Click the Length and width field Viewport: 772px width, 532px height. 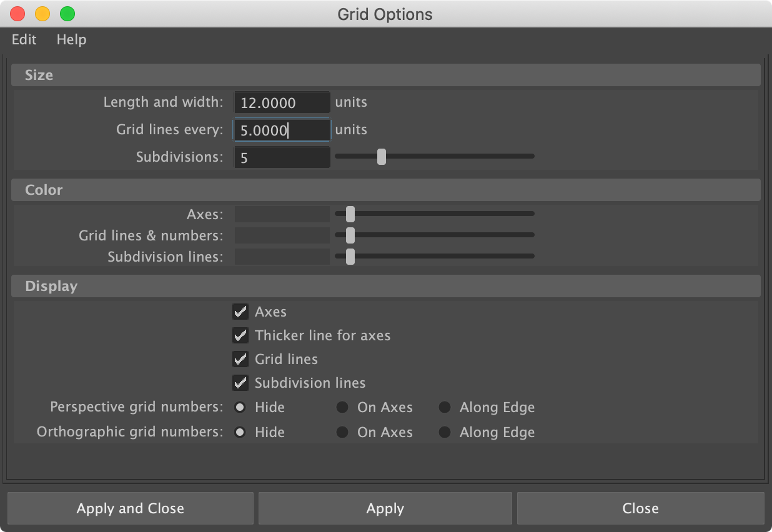(x=282, y=102)
